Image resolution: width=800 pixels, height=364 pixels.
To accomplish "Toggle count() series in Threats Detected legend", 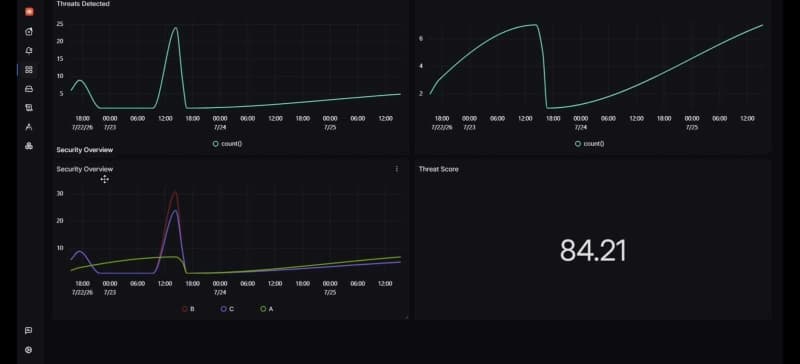I will [228, 144].
